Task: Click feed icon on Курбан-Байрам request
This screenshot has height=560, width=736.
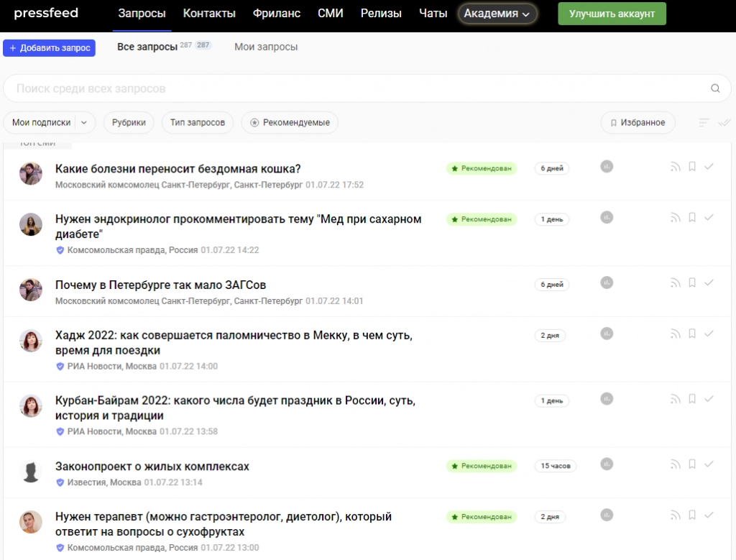Action: point(675,399)
